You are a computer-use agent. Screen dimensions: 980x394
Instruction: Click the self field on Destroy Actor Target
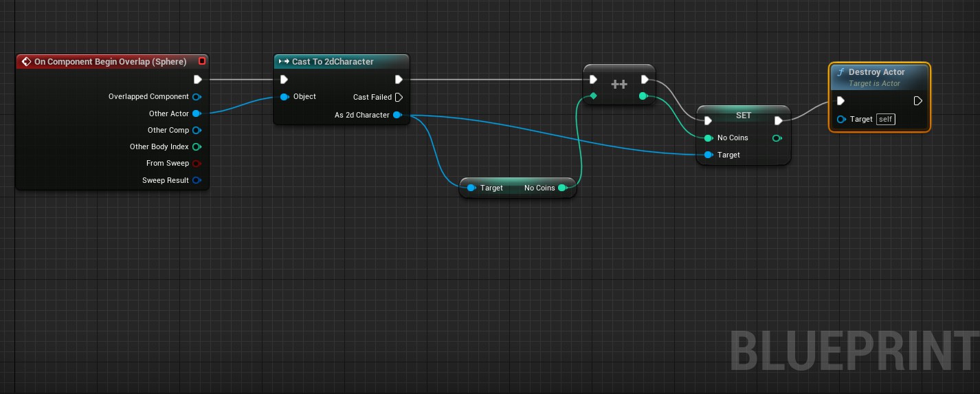pyautogui.click(x=886, y=120)
